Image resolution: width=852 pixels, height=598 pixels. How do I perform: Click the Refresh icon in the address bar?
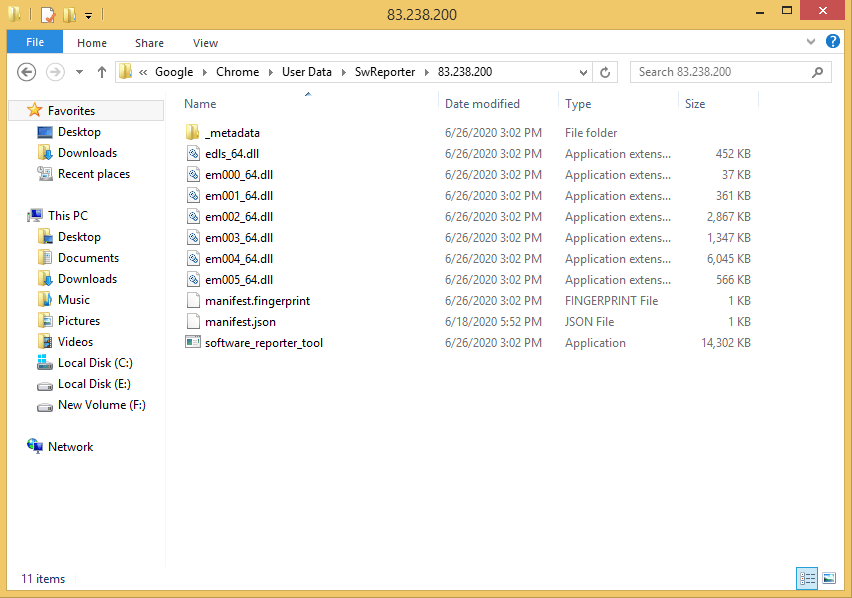(x=604, y=72)
